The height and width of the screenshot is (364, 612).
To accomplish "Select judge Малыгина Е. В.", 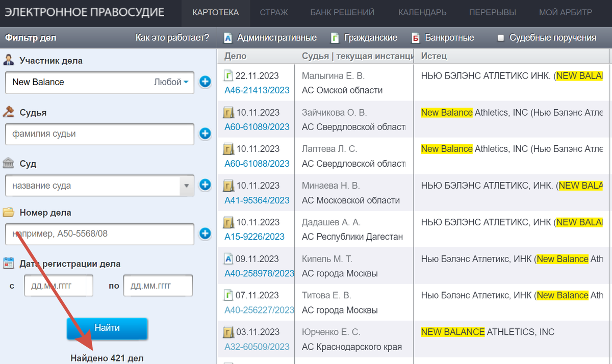I will point(333,76).
